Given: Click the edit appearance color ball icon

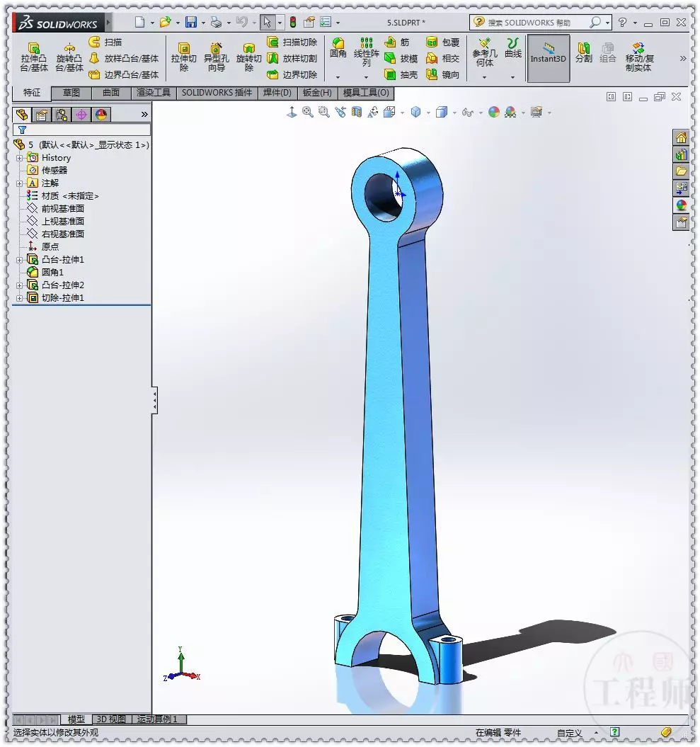Looking at the screenshot, I should click(x=494, y=112).
